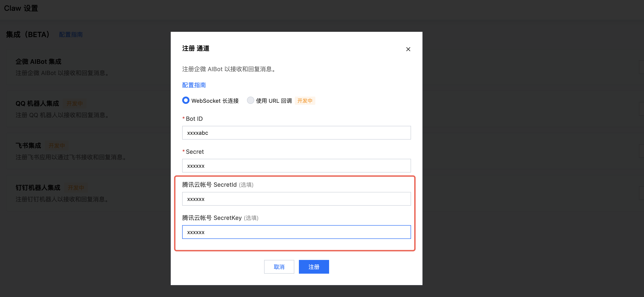
Task: Click the Bot ID input field
Action: [x=296, y=133]
